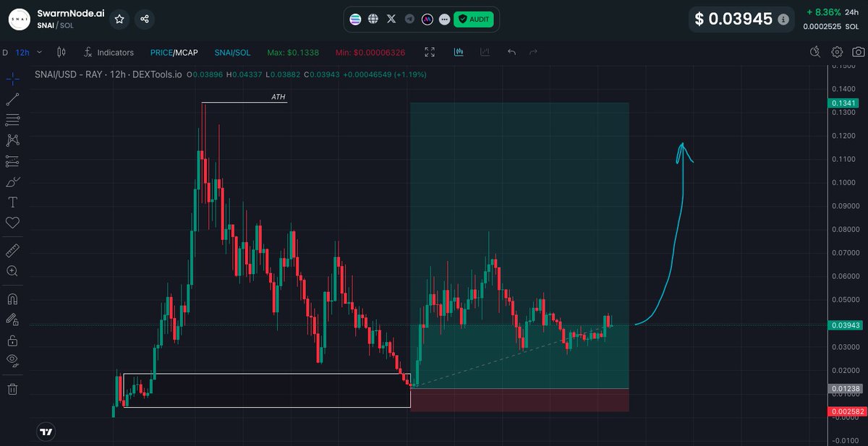This screenshot has width=868, height=446.
Task: Undo the last chart action
Action: [x=512, y=52]
